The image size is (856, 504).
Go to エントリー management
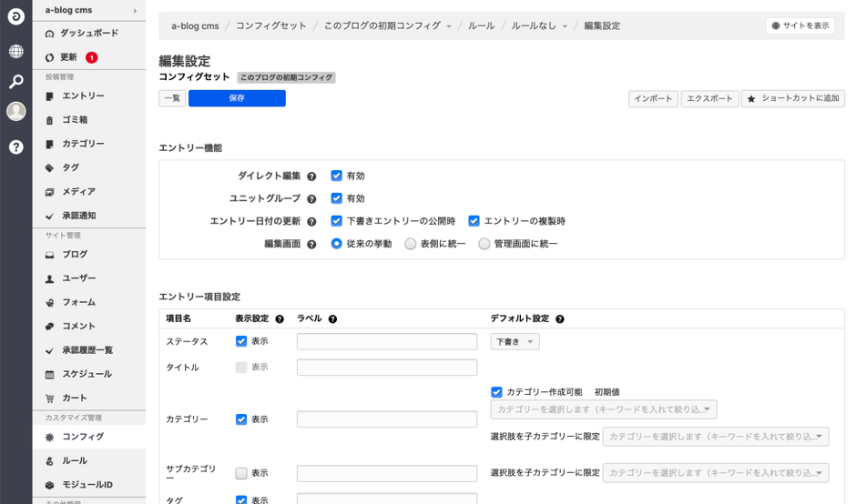(89, 96)
